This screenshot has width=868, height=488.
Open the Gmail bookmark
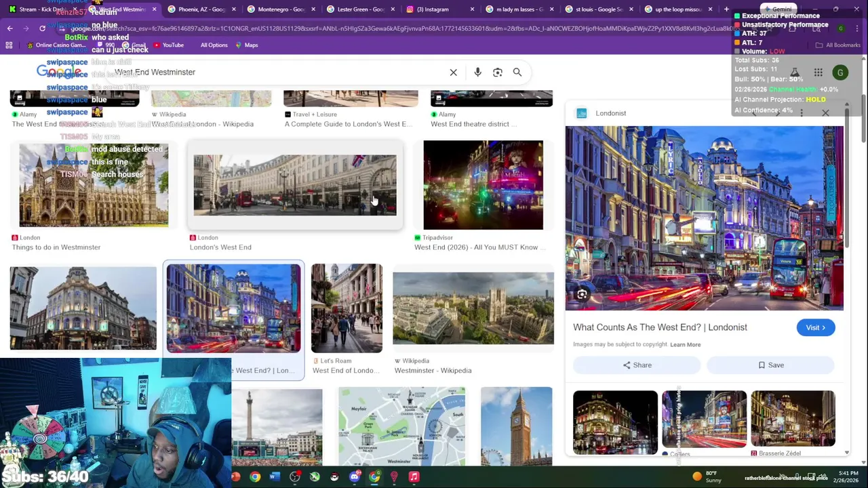coord(134,45)
